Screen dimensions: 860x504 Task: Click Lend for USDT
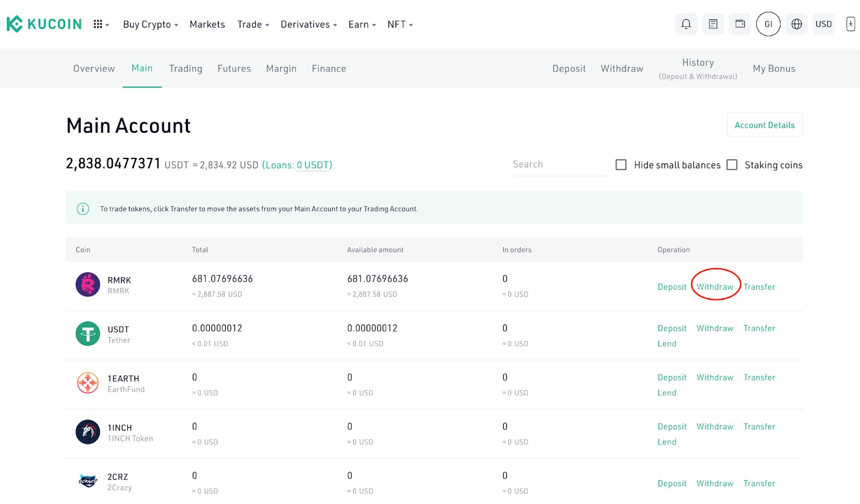pos(666,343)
